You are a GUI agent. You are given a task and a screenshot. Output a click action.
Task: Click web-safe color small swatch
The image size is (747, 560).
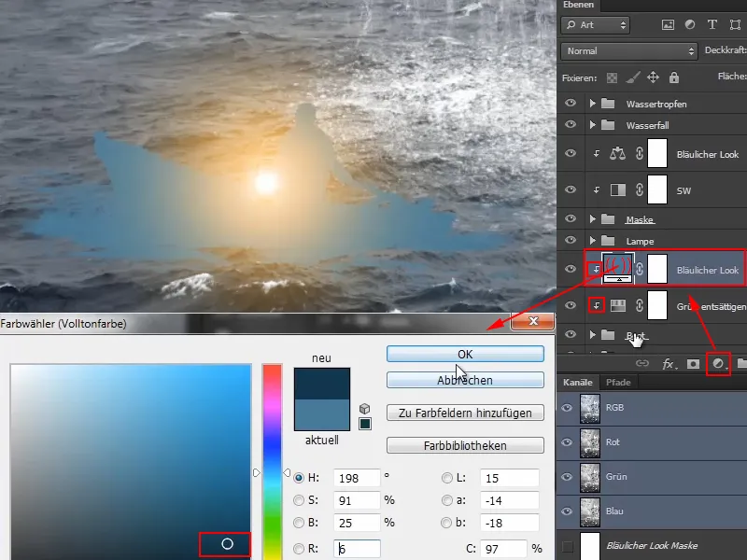365,424
